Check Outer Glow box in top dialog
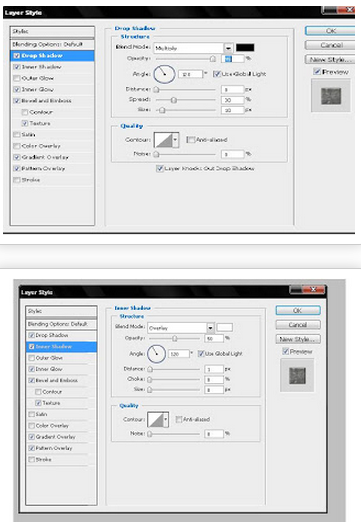The width and height of the screenshot is (361, 522). pos(17,78)
